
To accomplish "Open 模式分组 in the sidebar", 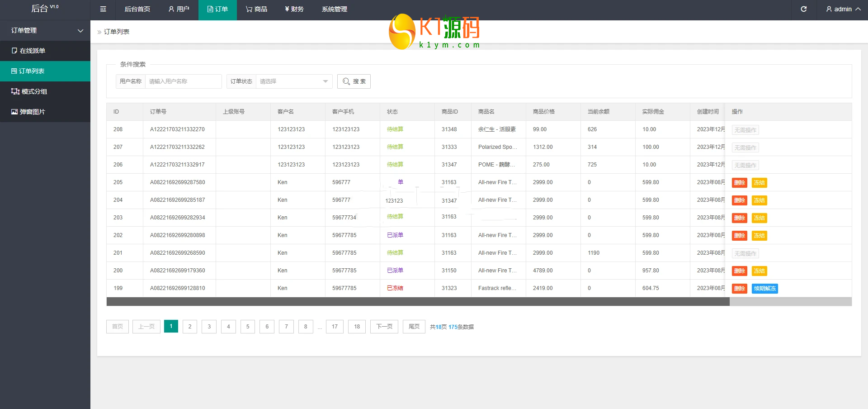I will (x=34, y=91).
